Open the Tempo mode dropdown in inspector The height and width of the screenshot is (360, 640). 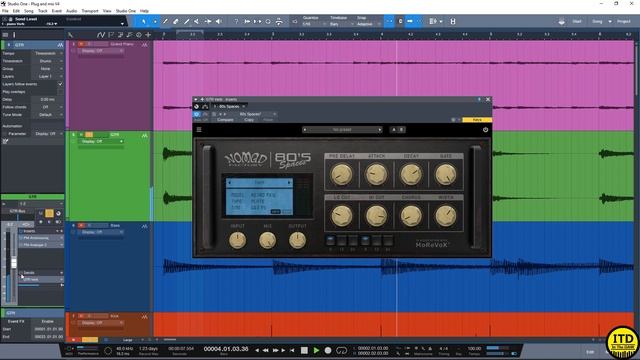point(47,53)
